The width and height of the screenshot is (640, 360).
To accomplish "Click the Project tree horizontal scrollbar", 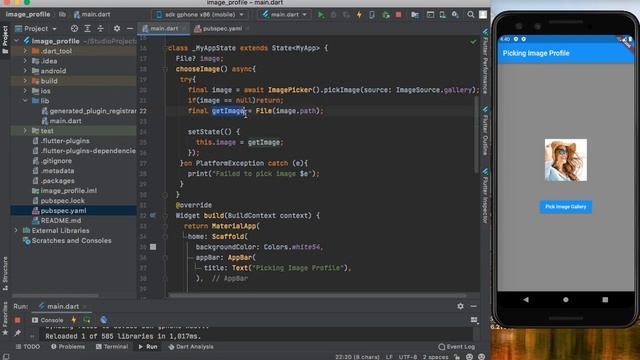I will [x=56, y=295].
